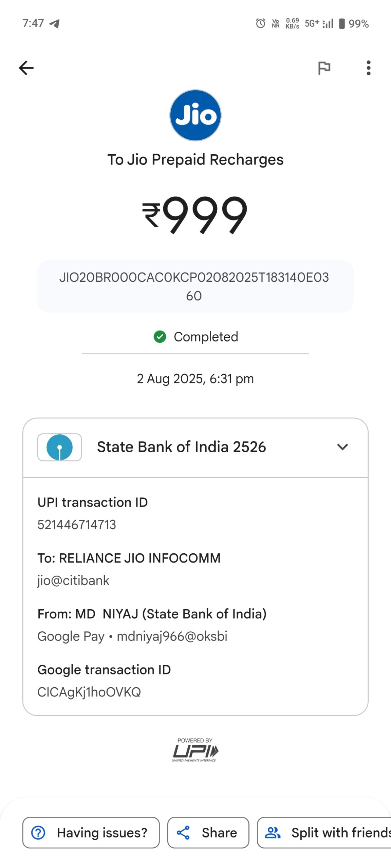Tap the UPI transaction ID number
This screenshot has width=391, height=868.
pos(77,525)
